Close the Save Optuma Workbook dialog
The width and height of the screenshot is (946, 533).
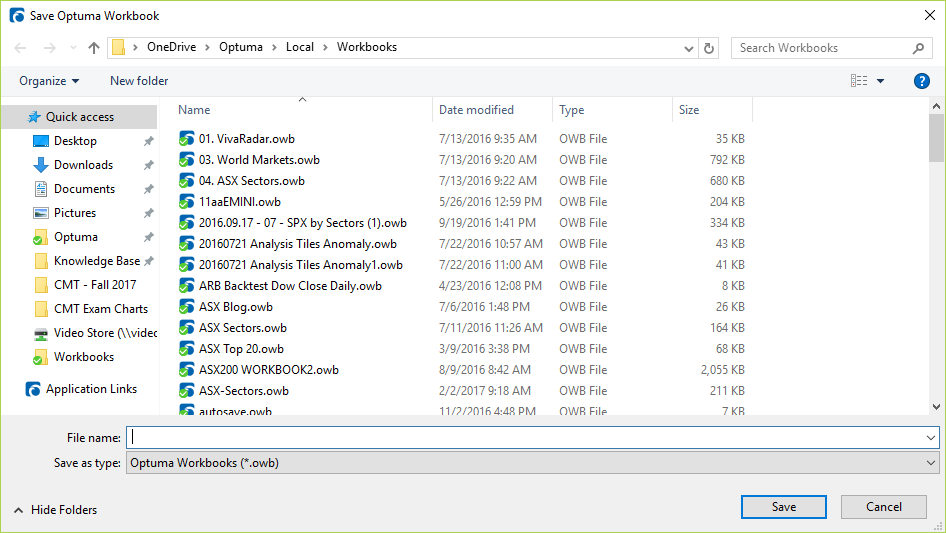pyautogui.click(x=930, y=15)
